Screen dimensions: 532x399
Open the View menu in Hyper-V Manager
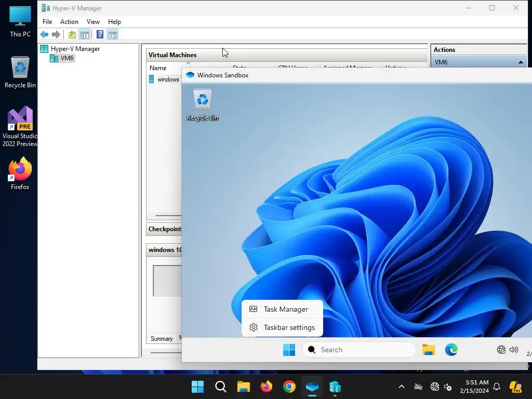(x=93, y=22)
